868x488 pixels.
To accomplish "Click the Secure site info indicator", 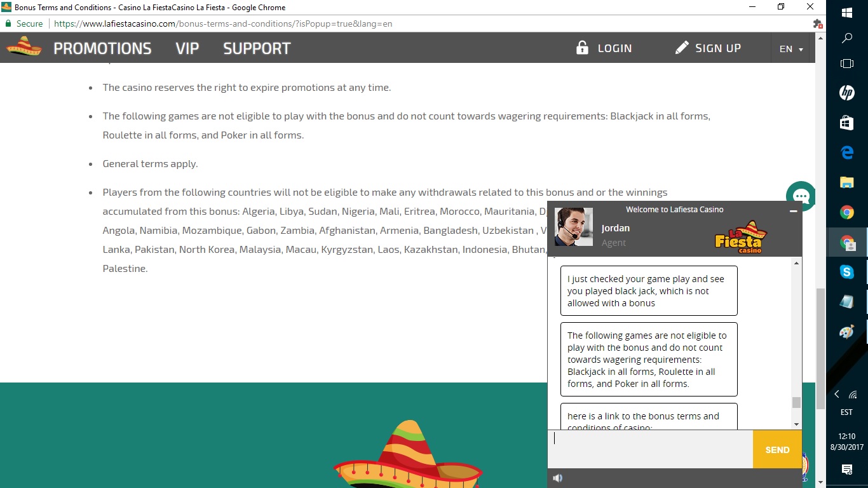I will pyautogui.click(x=24, y=24).
